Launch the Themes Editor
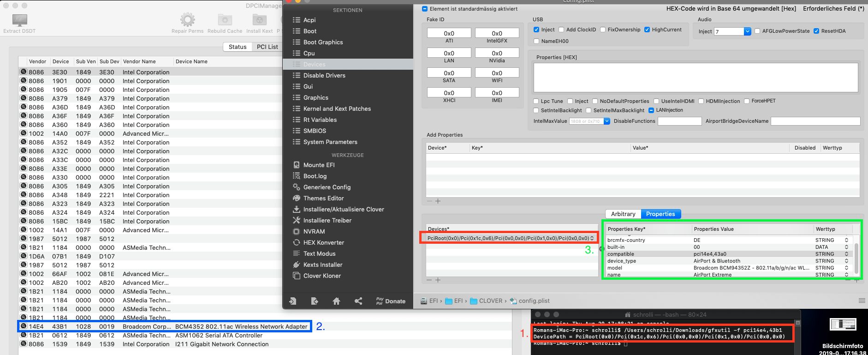This screenshot has height=355, width=868. point(323,198)
